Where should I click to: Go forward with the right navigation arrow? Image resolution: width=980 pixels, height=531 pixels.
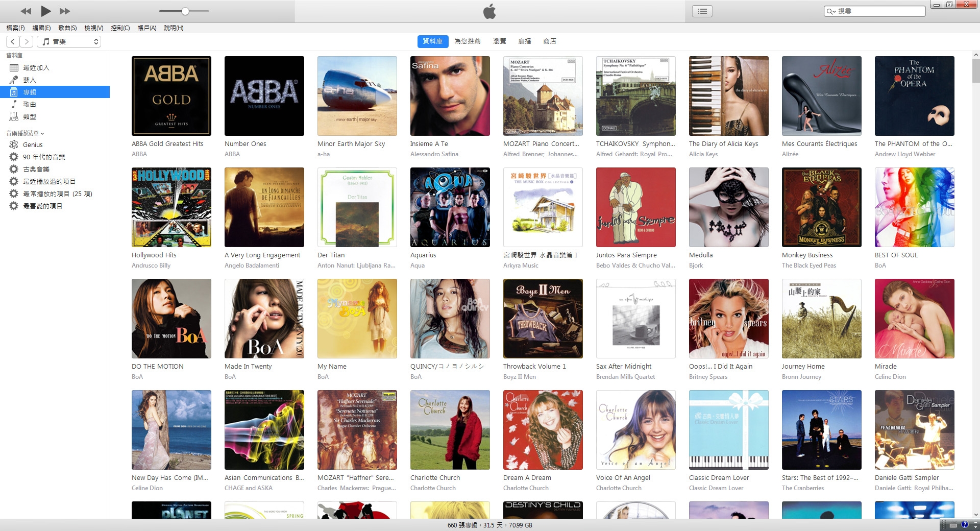click(x=27, y=41)
